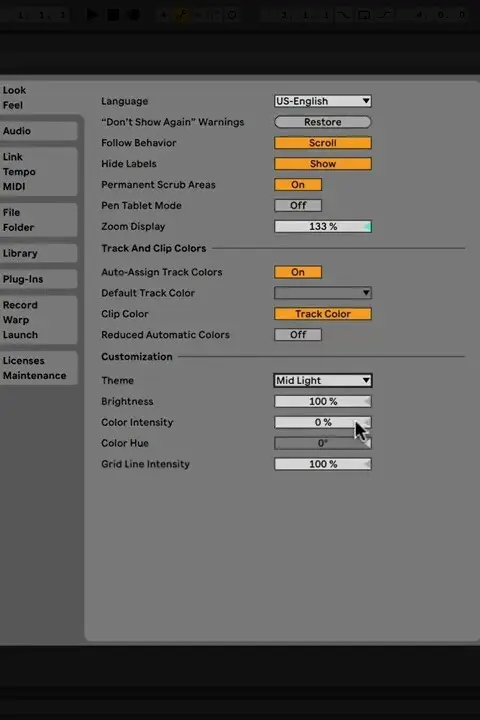Screen dimensions: 480x720
Task: Click the Stop button in the transport bar
Action: [x=113, y=15]
